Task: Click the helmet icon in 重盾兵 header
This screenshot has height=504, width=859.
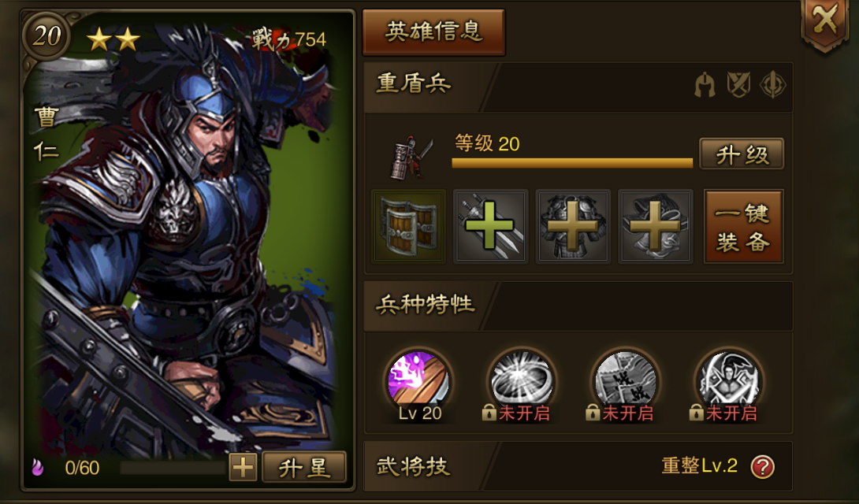Action: coord(705,86)
